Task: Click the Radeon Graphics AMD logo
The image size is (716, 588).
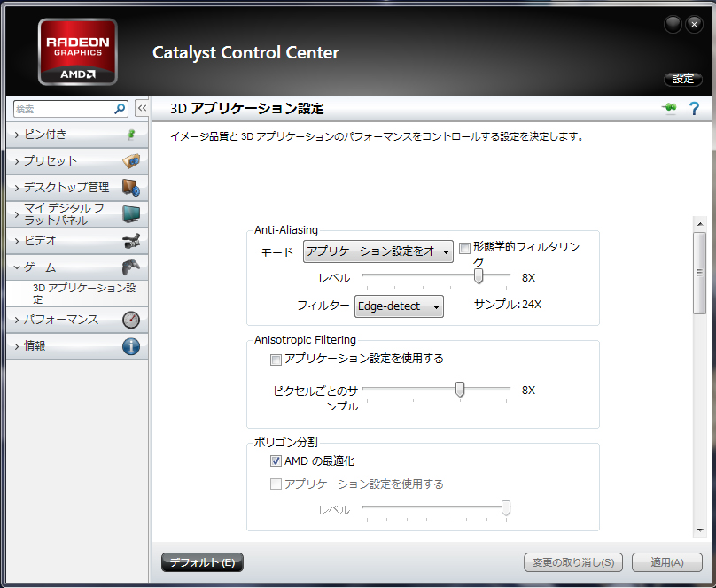Action: 78,52
